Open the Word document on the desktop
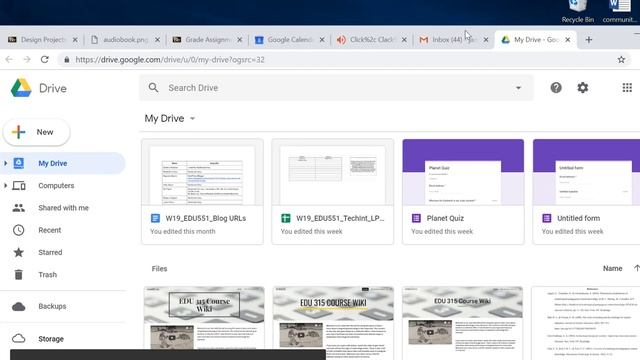 pos(620,11)
